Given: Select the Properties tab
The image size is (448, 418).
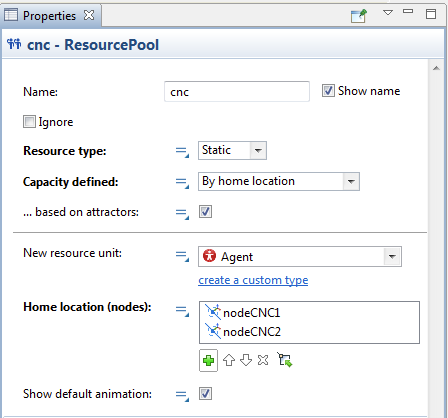Looking at the screenshot, I should [49, 16].
